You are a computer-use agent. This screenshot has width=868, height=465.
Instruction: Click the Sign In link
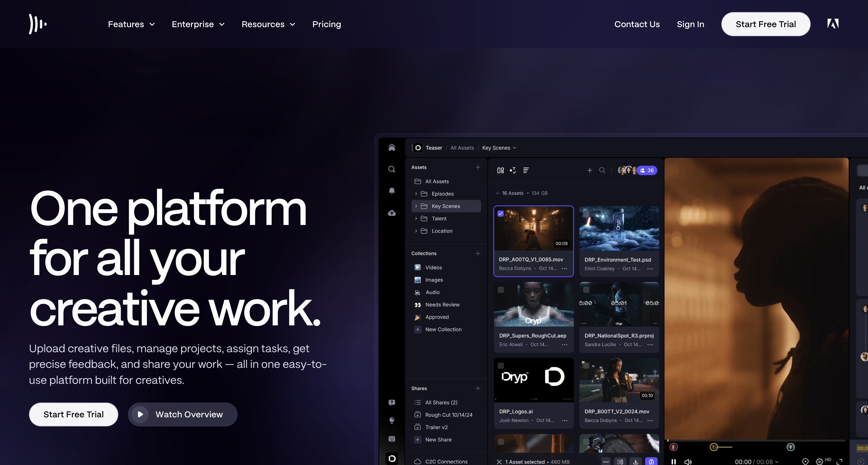[x=691, y=24]
